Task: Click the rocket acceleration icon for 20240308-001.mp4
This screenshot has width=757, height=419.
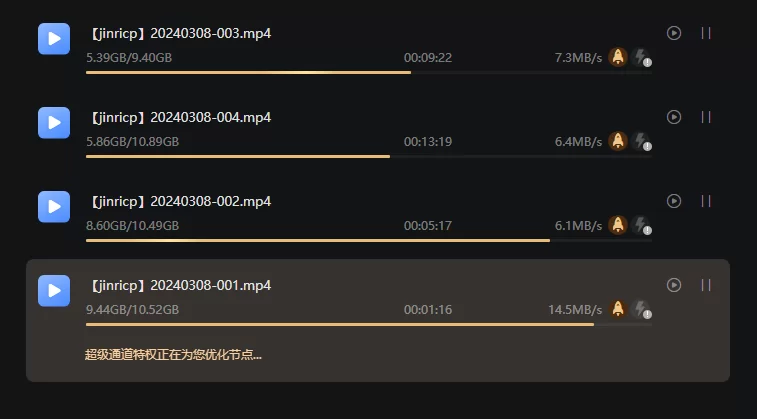Action: [617, 309]
